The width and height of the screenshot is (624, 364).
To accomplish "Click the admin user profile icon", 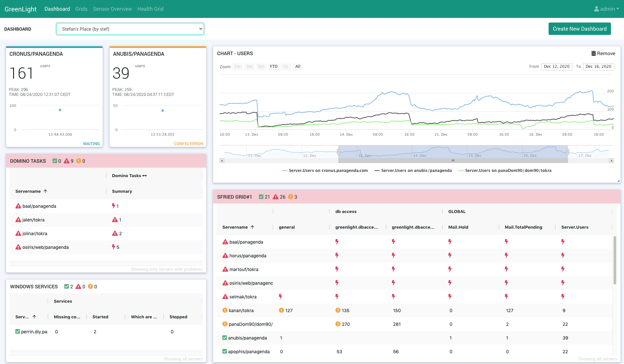I will click(597, 9).
